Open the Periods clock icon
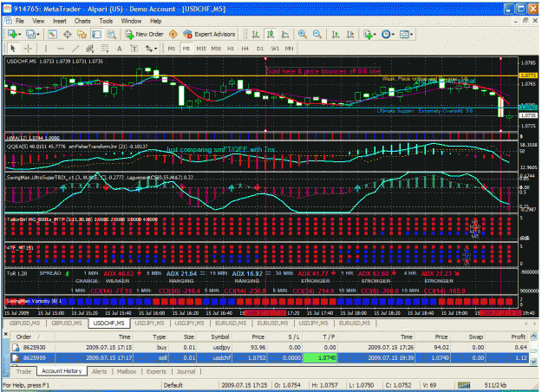Image resolution: width=542 pixels, height=392 pixels. 386,34
